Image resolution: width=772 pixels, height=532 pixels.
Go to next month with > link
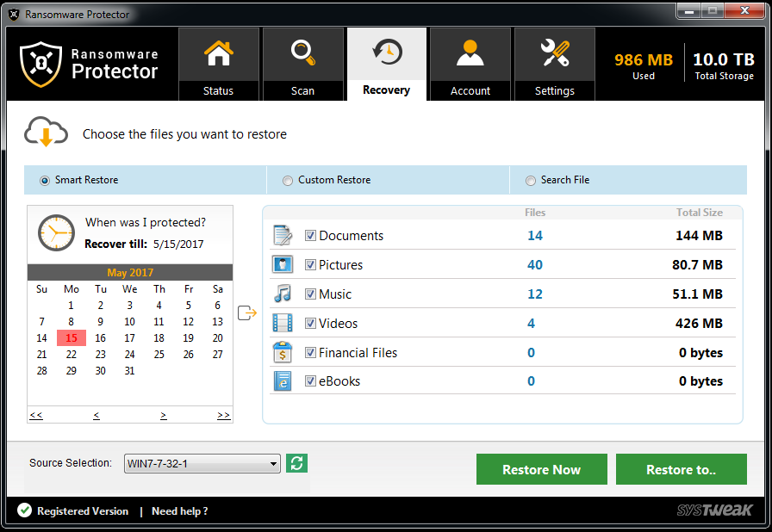(x=164, y=416)
